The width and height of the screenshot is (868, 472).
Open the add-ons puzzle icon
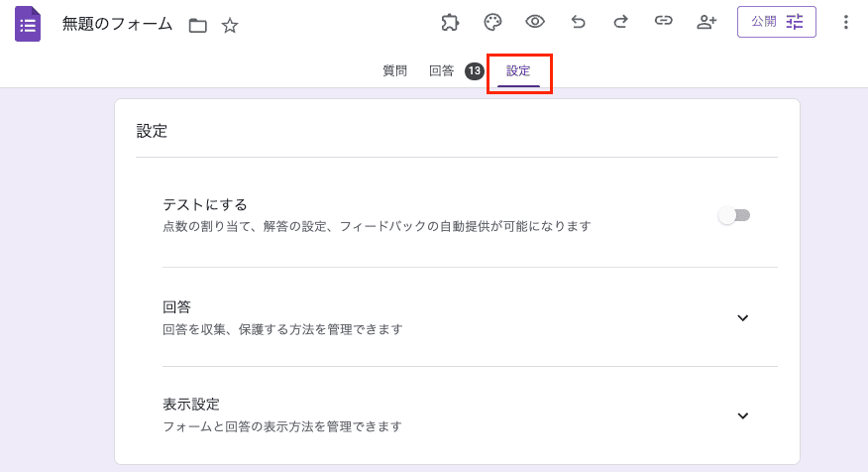point(451,22)
